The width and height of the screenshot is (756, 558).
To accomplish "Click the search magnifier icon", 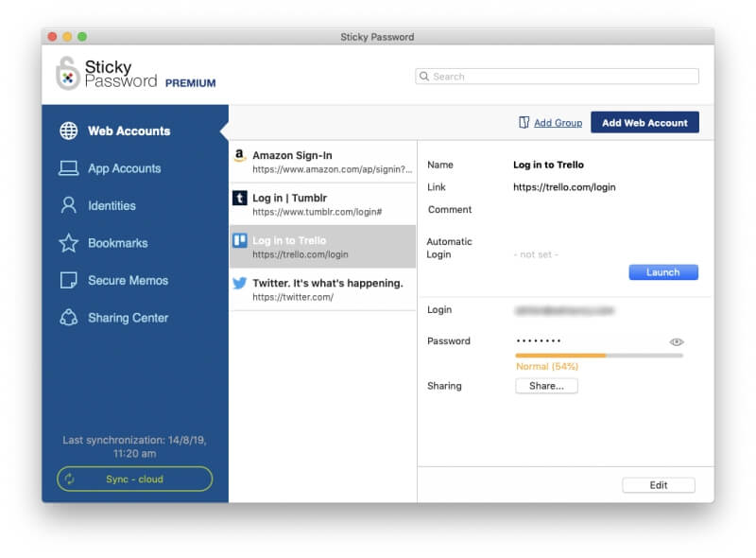I will (x=424, y=77).
